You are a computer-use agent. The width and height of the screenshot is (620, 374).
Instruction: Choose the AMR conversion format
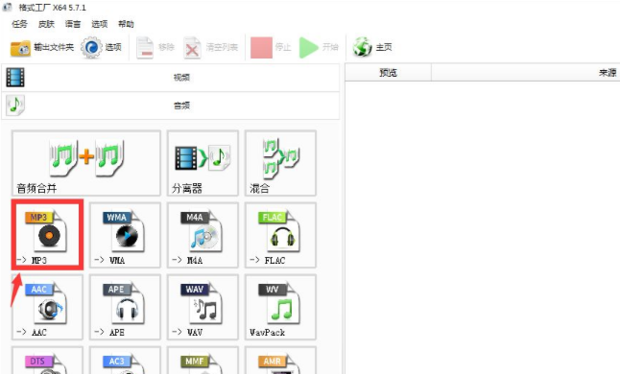tap(280, 361)
